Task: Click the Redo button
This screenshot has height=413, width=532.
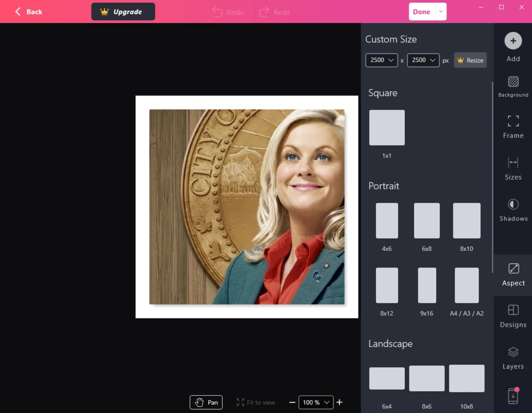Action: (x=274, y=12)
